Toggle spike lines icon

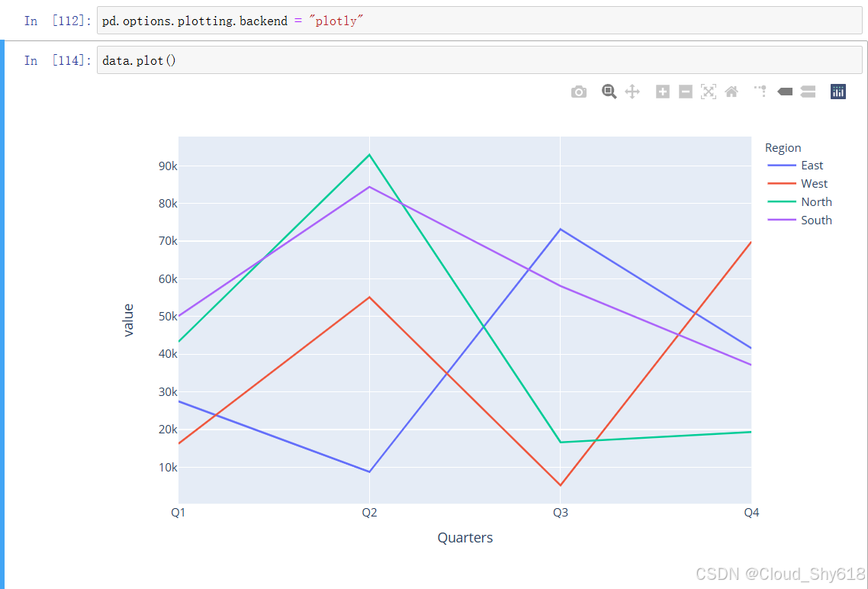pyautogui.click(x=760, y=92)
